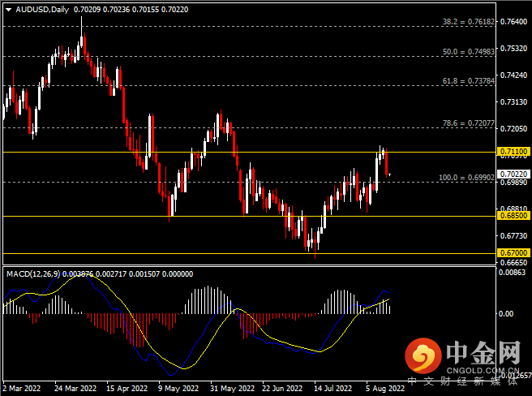Click the 0.00 MACD zero-level value
Screen dimensions: 532x396
point(506,314)
